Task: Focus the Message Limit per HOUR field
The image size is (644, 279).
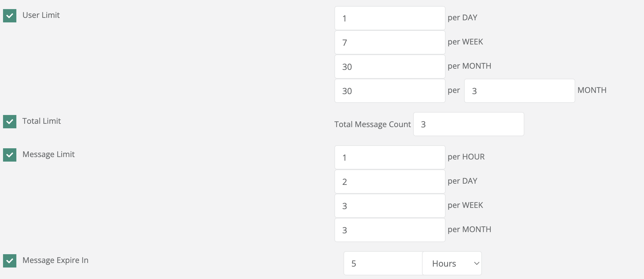Action: (x=390, y=158)
